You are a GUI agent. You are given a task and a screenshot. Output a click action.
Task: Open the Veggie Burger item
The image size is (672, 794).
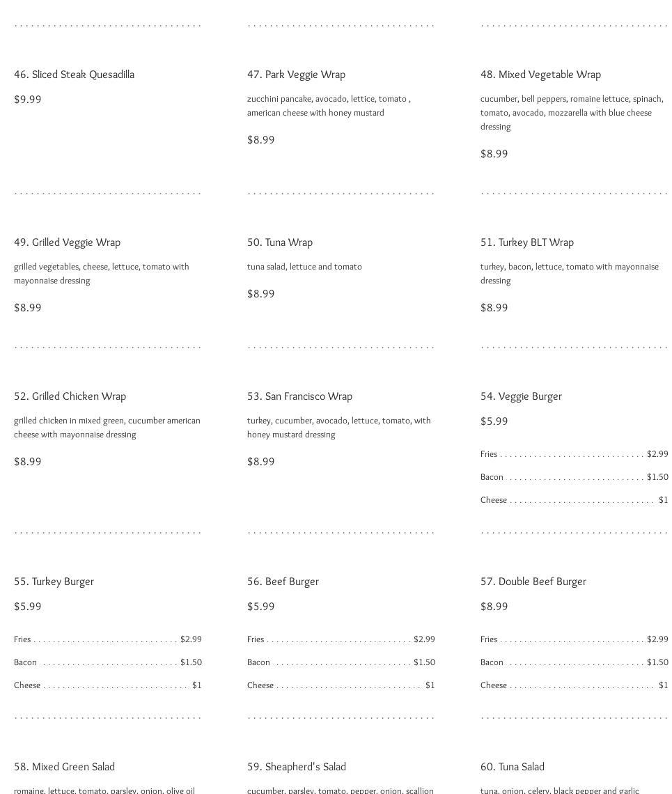point(521,396)
